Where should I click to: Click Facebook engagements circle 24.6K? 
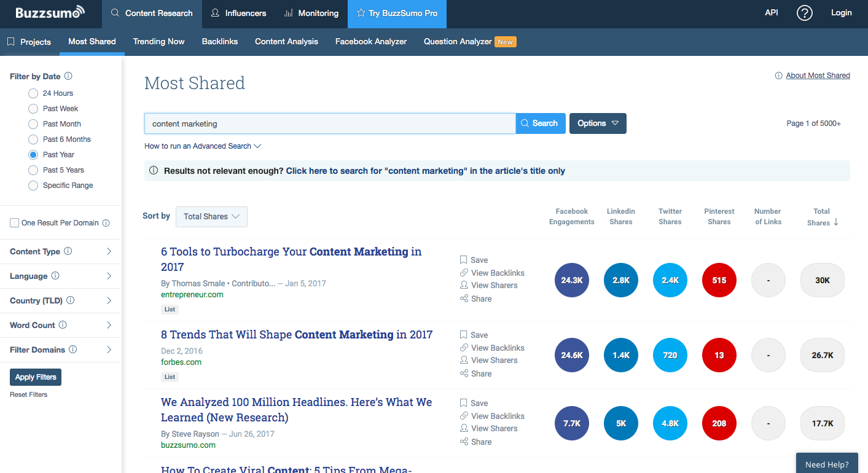click(572, 355)
